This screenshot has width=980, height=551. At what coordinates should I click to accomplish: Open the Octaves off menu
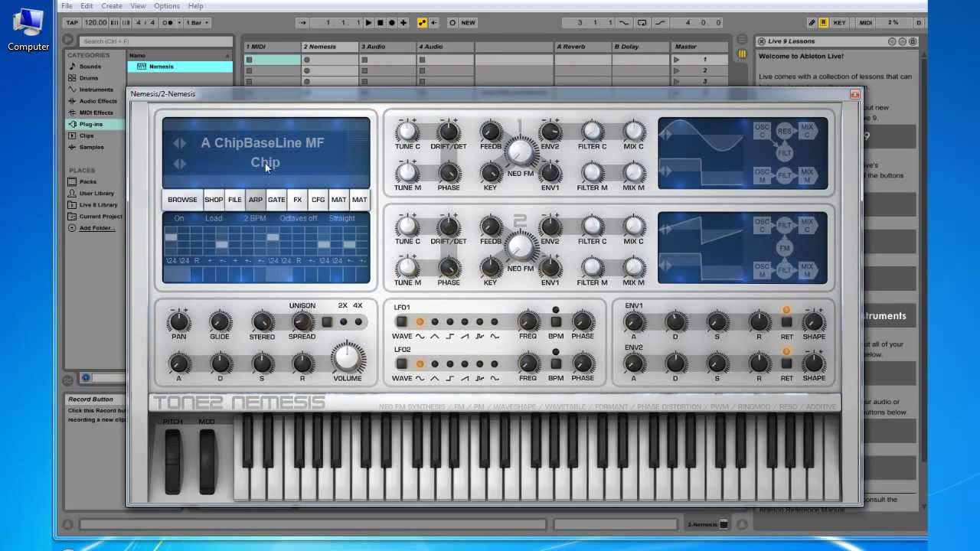[299, 218]
